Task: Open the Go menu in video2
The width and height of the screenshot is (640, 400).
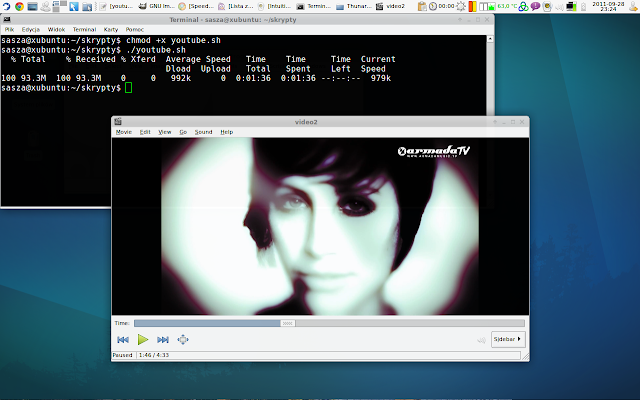Action: [183, 132]
